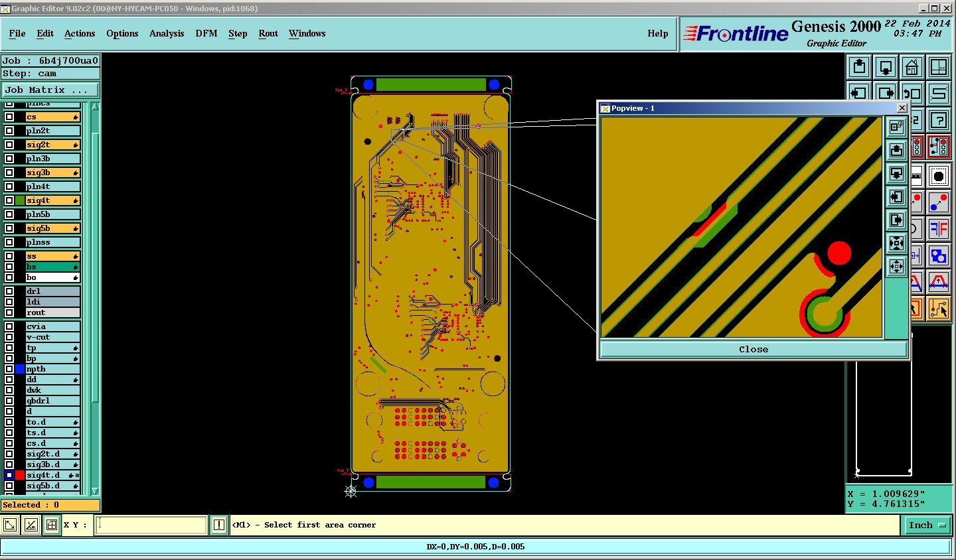Click the undo zoom previous view icon
The height and width of the screenshot is (560, 956).
point(914,93)
